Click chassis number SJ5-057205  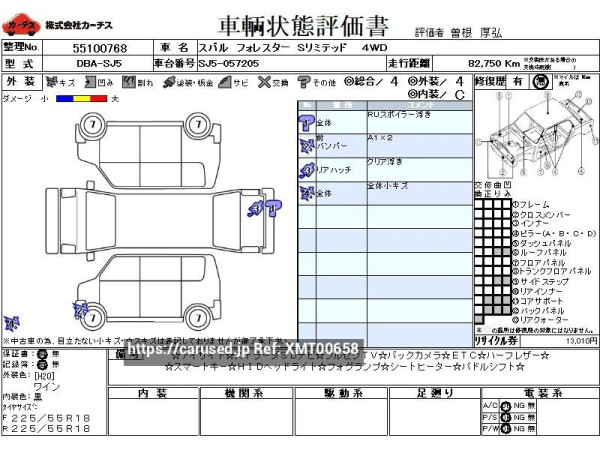(229, 64)
